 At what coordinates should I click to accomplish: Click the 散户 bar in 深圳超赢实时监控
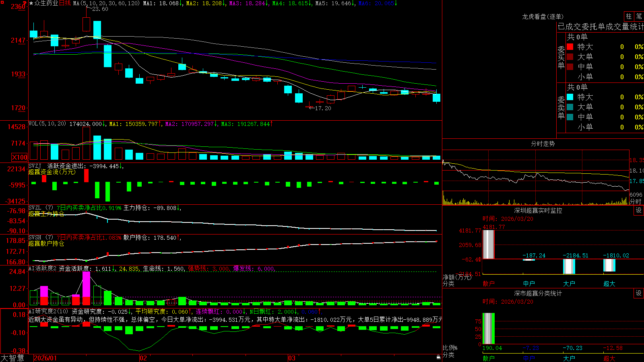(x=488, y=244)
